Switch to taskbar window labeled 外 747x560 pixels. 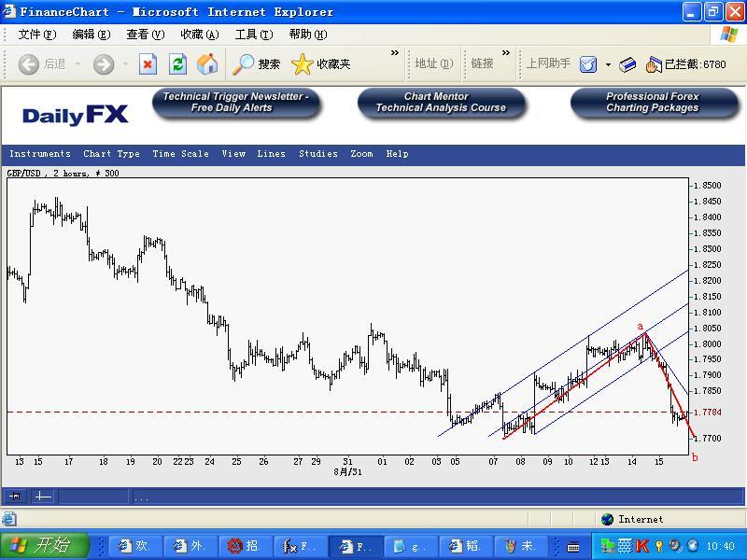190,546
